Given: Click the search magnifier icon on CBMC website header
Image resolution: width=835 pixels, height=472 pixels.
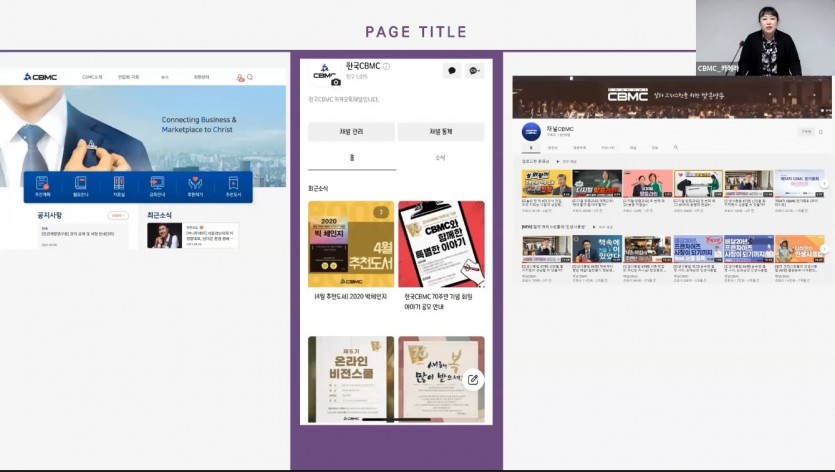Looking at the screenshot, I should coord(250,77).
